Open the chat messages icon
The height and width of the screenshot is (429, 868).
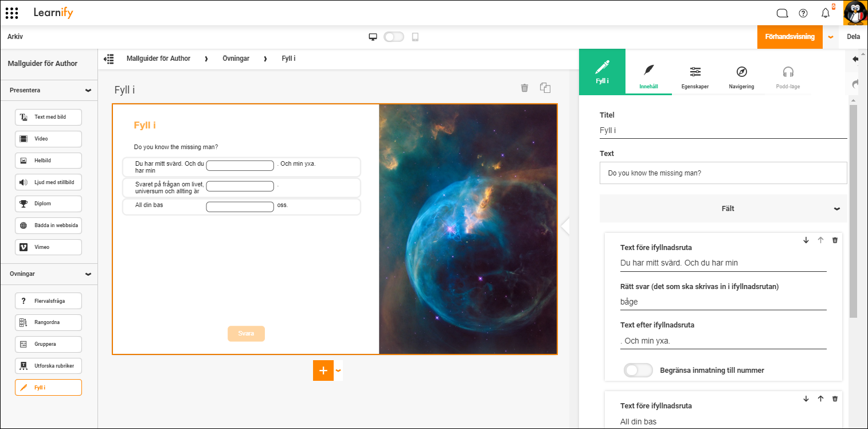point(782,13)
